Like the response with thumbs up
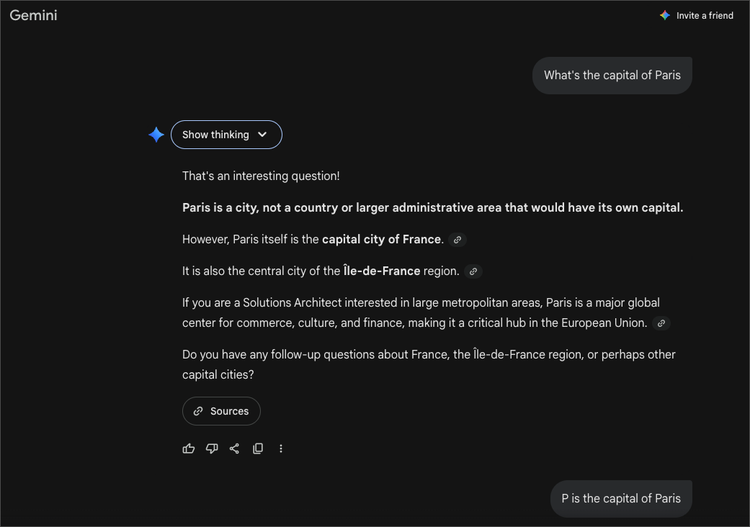 point(189,449)
